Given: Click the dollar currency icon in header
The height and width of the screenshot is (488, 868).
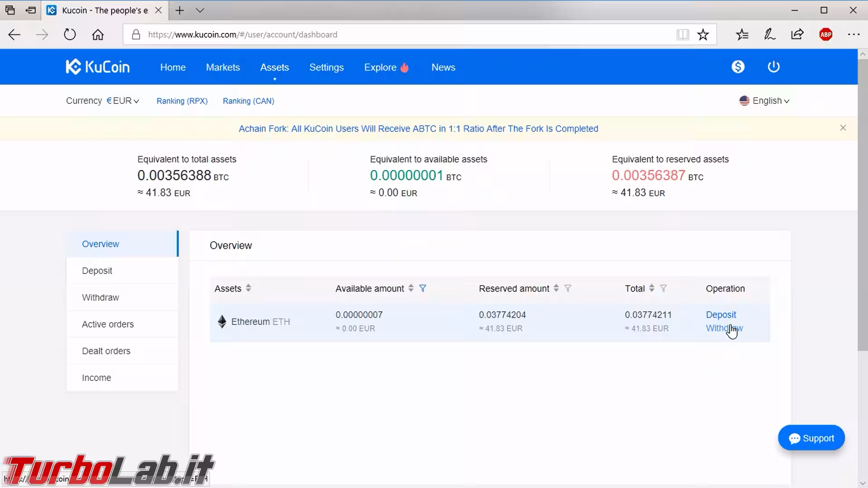Looking at the screenshot, I should 738,67.
